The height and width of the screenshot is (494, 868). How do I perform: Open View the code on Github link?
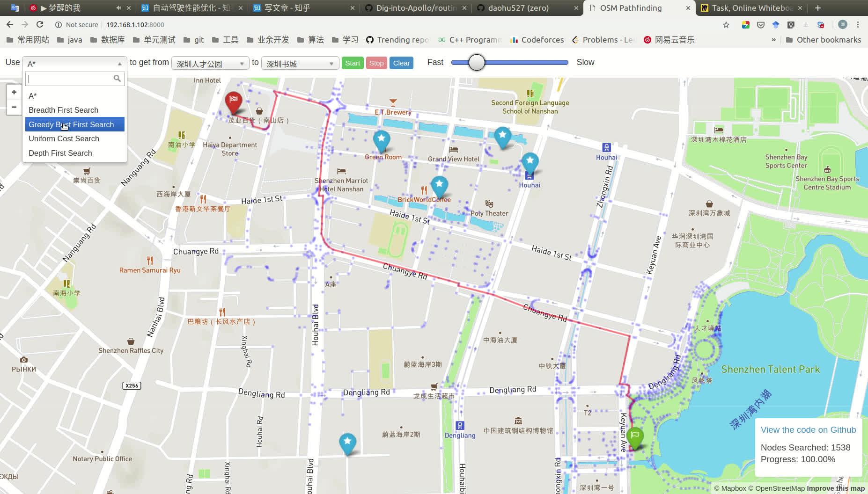click(808, 430)
